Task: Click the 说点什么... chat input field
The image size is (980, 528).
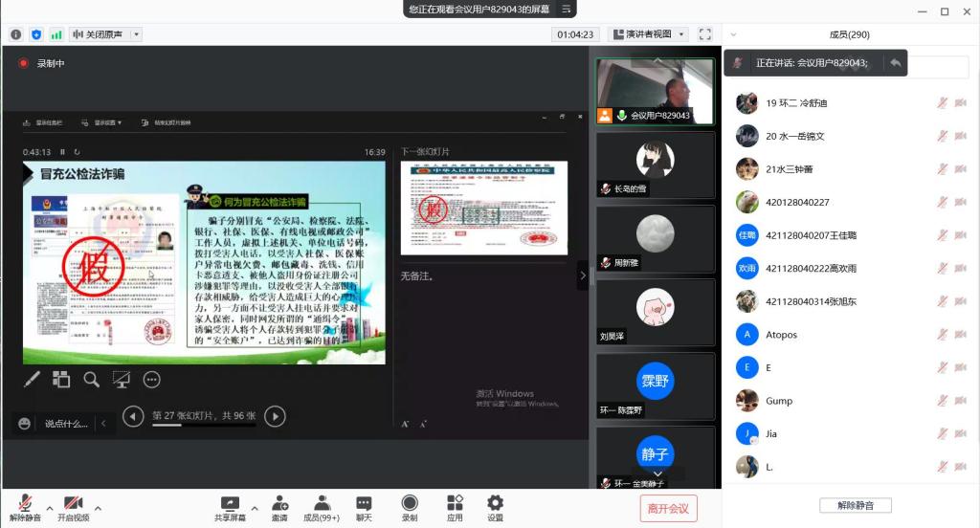Action: pyautogui.click(x=66, y=423)
